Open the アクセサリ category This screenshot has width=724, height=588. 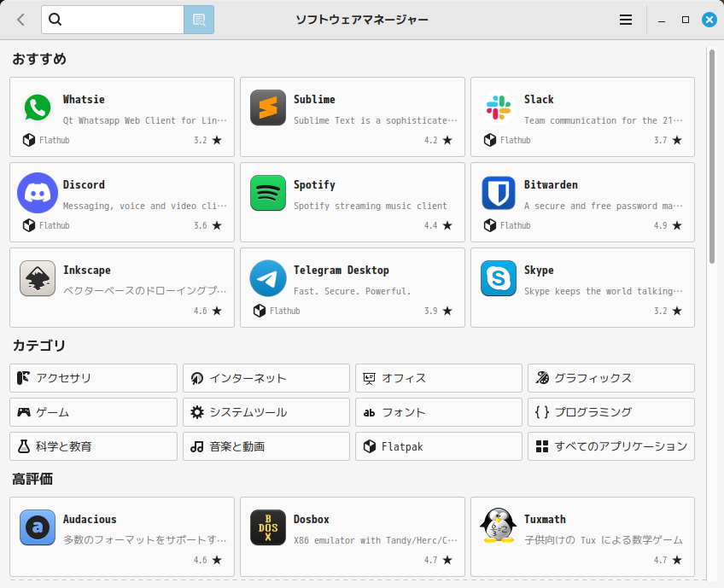[x=93, y=378]
